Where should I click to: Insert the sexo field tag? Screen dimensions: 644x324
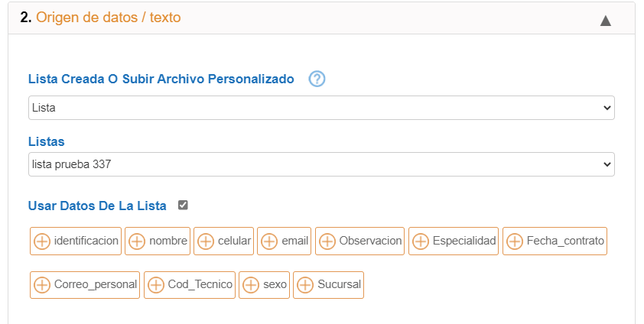(264, 284)
